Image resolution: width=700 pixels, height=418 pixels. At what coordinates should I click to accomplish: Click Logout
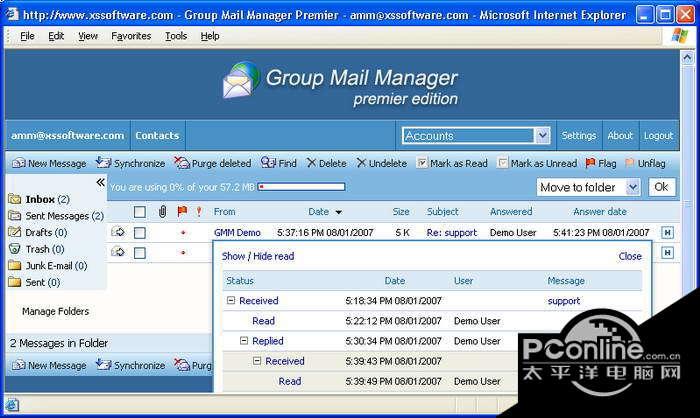coord(658,135)
